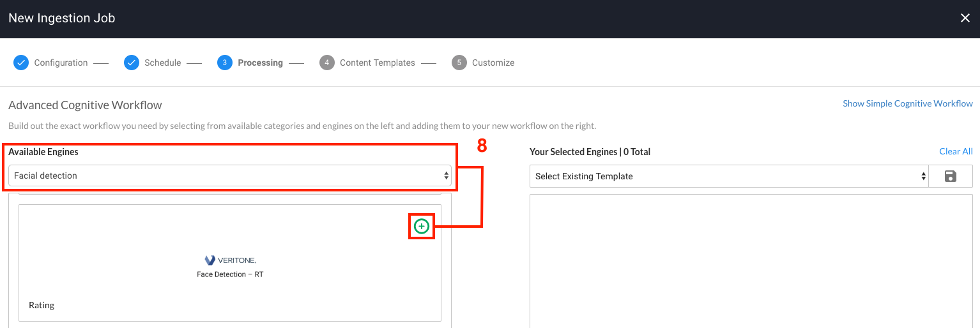Click the Rating label on engine card
The width and height of the screenshot is (980, 328).
[42, 305]
